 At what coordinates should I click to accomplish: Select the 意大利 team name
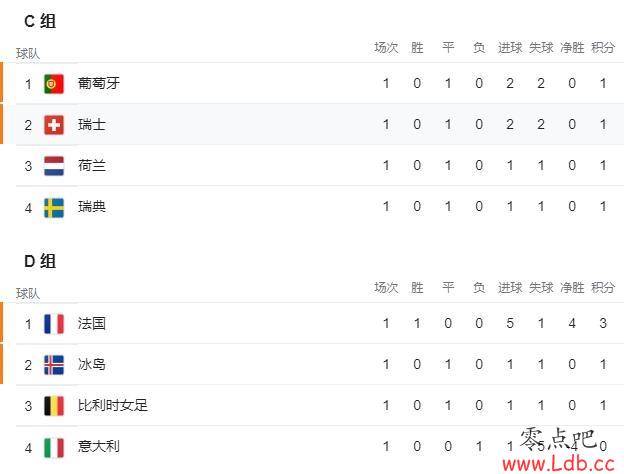click(x=99, y=446)
